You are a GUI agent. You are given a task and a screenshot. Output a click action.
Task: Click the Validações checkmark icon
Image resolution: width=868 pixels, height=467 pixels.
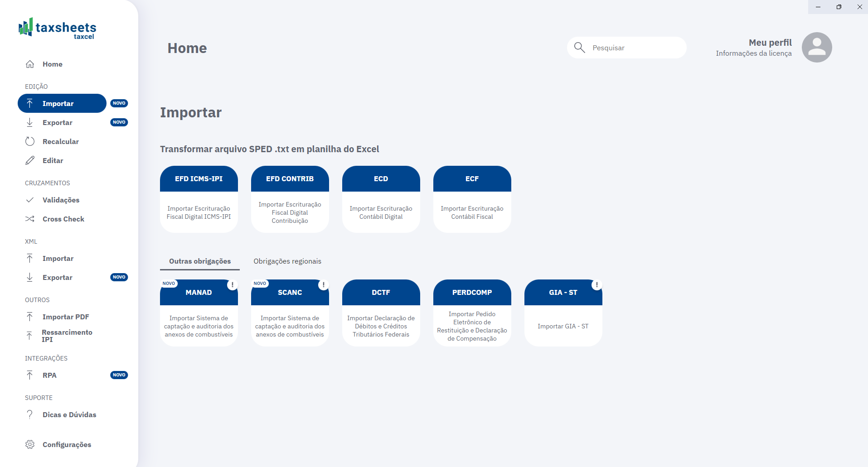[x=30, y=200]
